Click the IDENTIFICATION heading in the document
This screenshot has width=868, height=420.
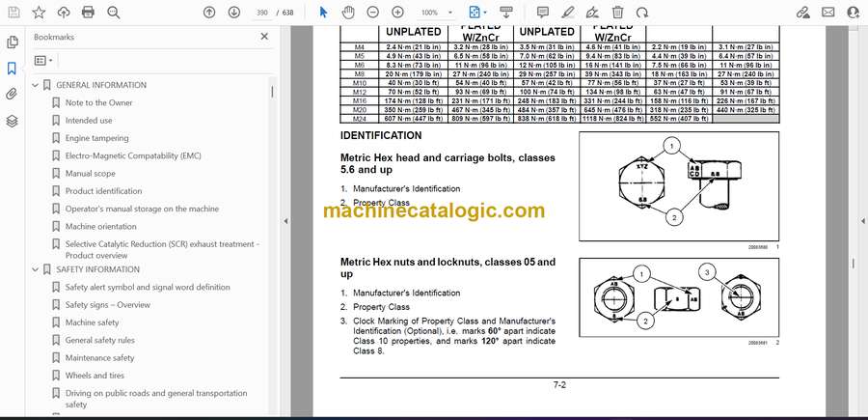pos(380,136)
